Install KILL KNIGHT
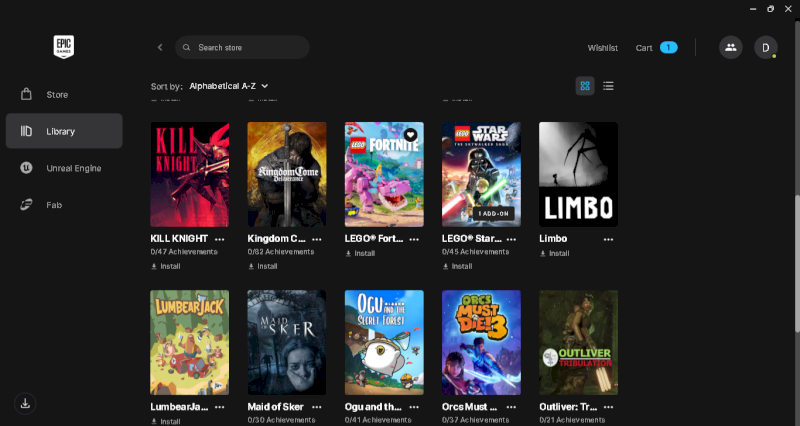This screenshot has height=426, width=800. coord(166,266)
